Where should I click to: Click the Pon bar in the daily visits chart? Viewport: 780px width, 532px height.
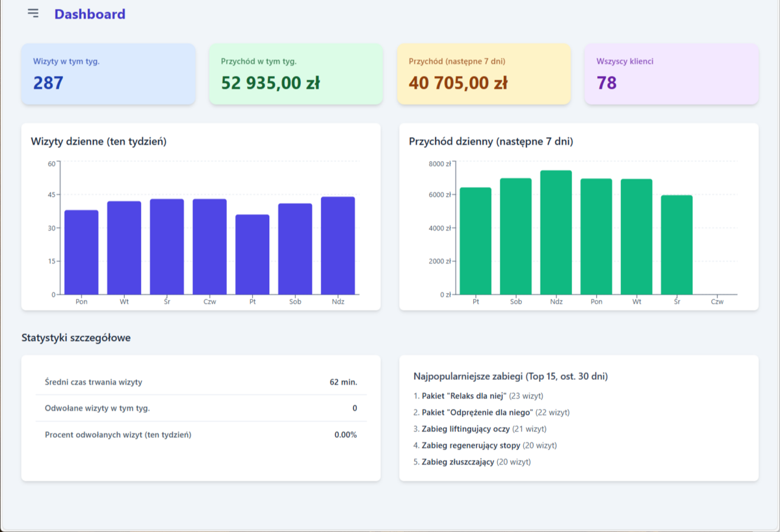coord(81,252)
